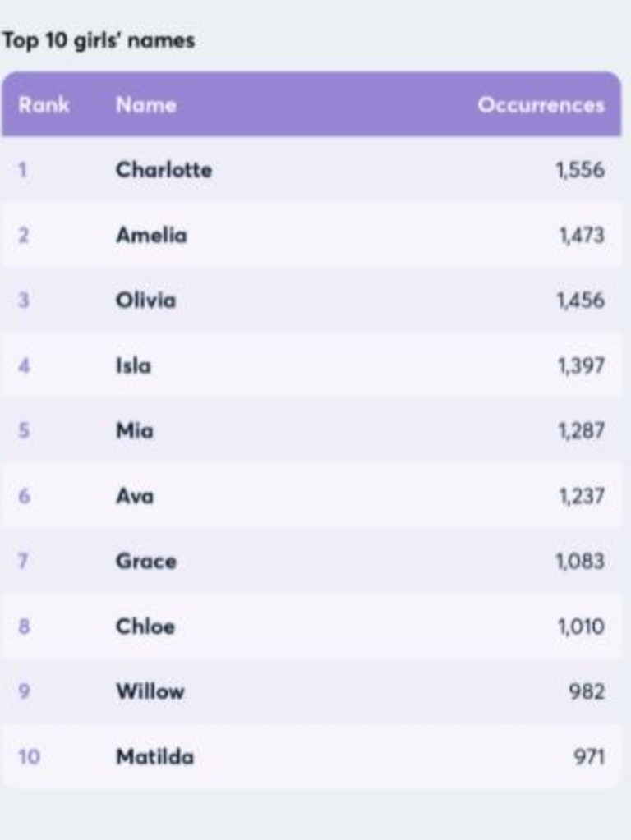Select the name Grace

[146, 562]
